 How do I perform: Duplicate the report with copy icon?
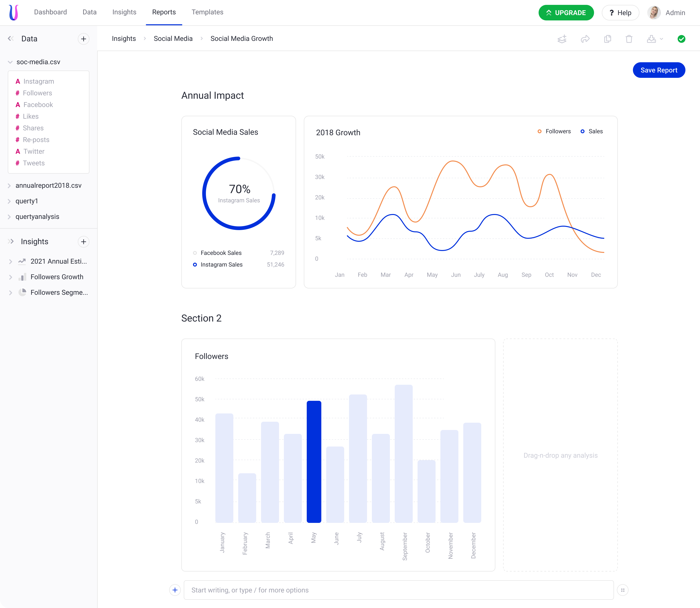click(607, 39)
